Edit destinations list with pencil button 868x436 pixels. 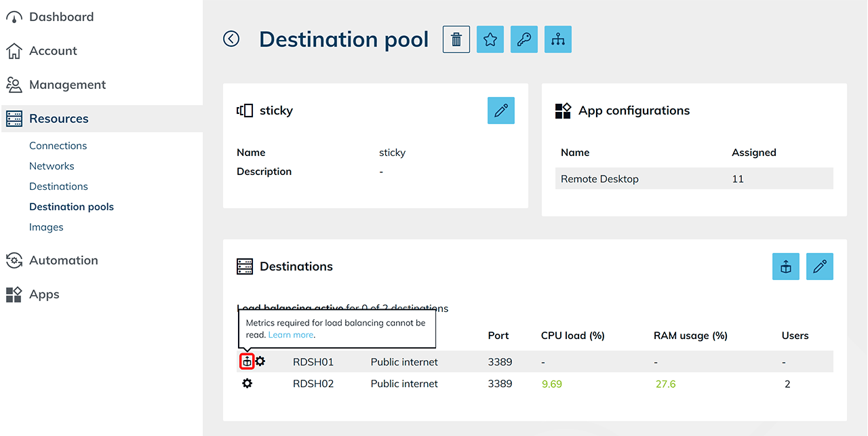click(x=820, y=266)
